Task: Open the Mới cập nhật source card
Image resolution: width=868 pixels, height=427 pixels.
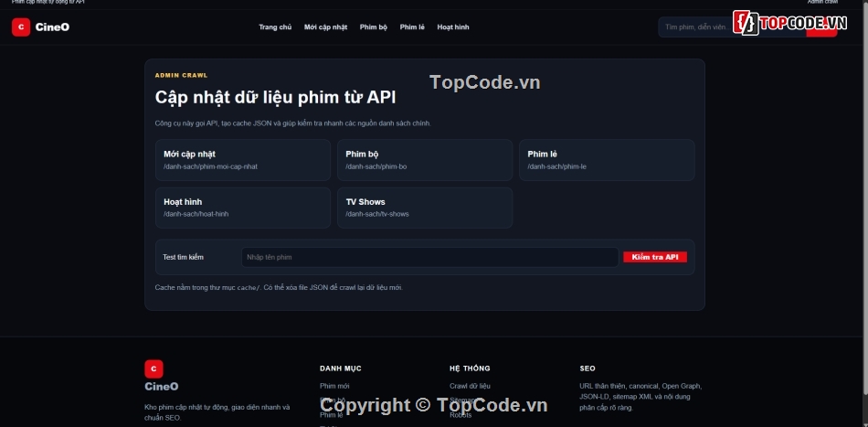Action: click(243, 160)
